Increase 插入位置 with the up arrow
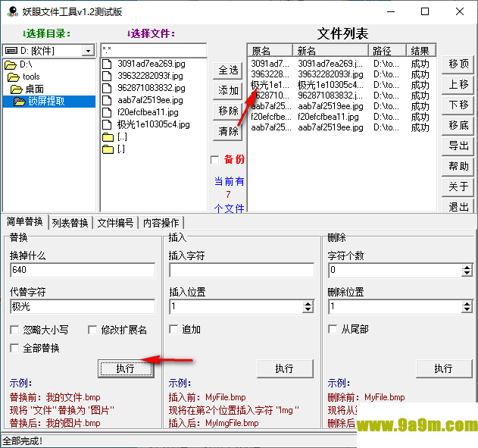 [308, 304]
